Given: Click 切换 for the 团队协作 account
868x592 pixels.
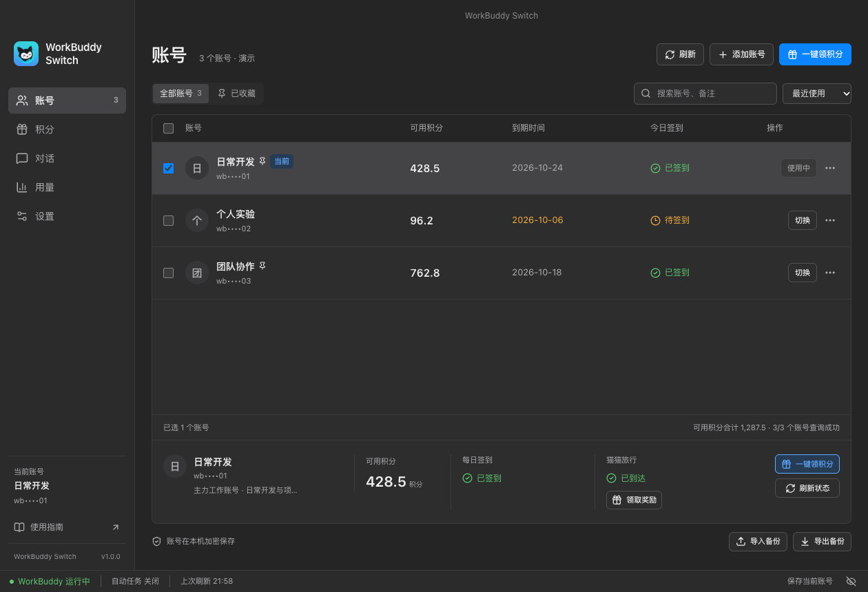Looking at the screenshot, I should coord(803,273).
